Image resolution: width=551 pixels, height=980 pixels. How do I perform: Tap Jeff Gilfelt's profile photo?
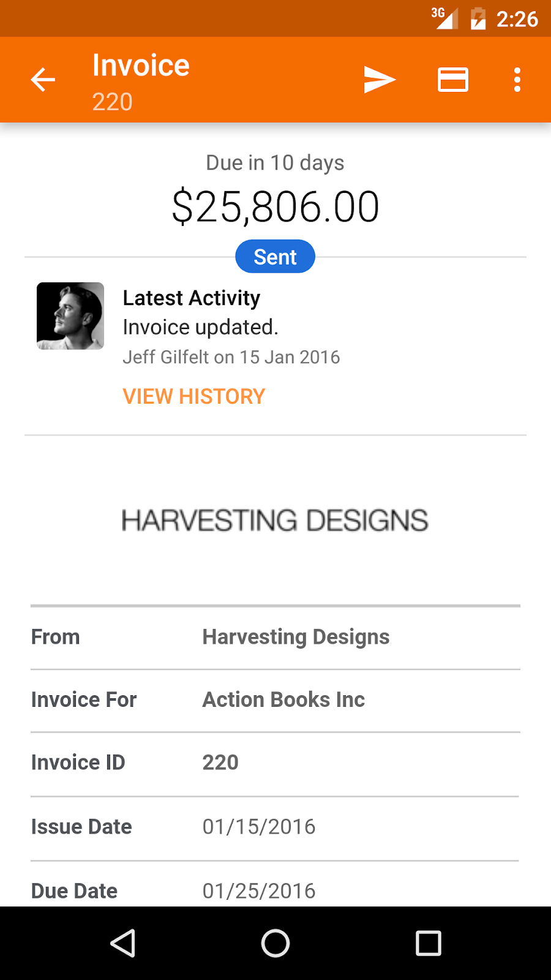pos(70,316)
